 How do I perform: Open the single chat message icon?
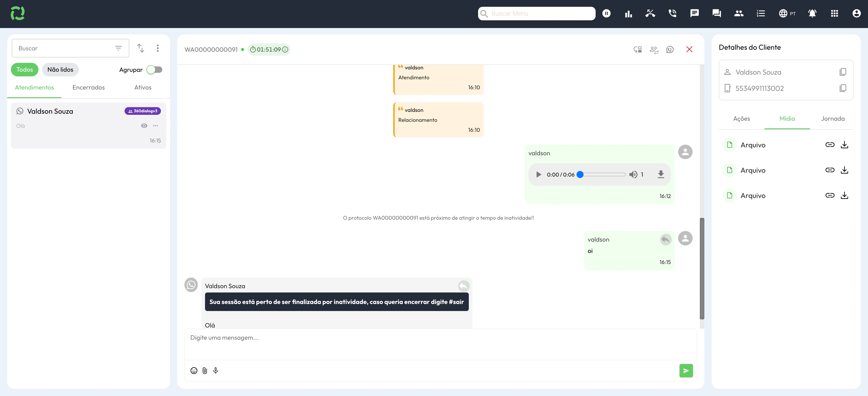click(694, 14)
